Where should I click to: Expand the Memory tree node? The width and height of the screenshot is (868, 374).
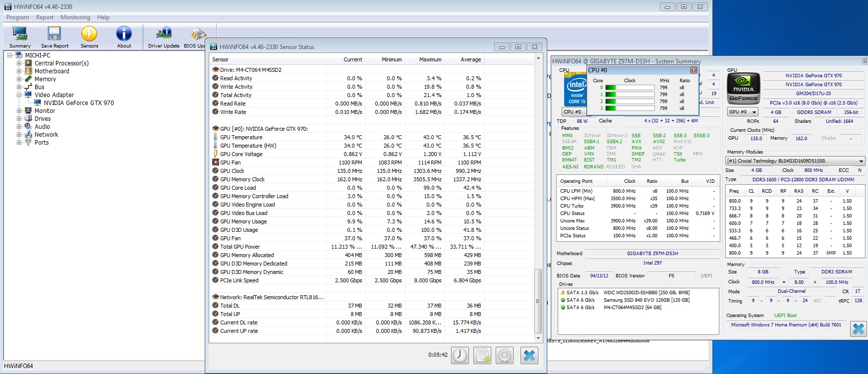click(x=19, y=79)
